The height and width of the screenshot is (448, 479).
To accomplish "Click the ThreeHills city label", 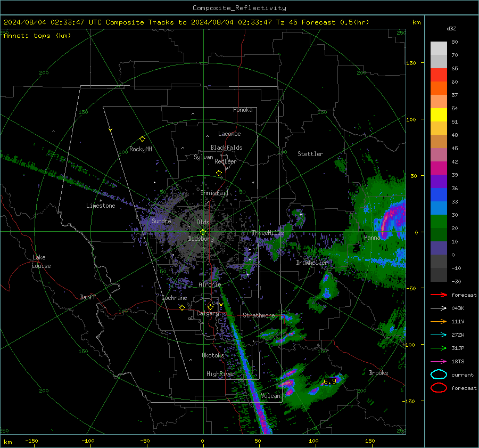I will coord(268,233).
